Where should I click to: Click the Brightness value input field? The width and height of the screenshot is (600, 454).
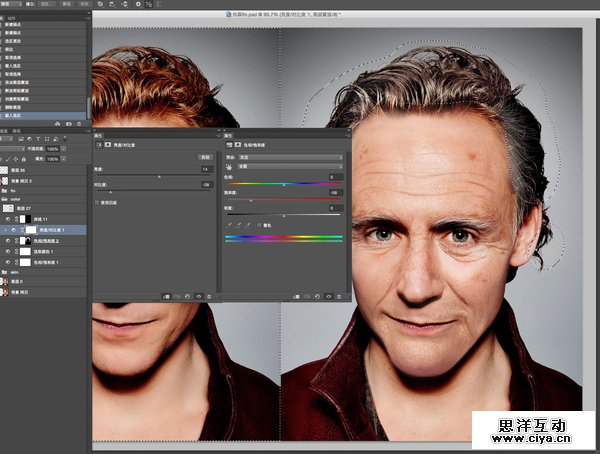pyautogui.click(x=204, y=171)
